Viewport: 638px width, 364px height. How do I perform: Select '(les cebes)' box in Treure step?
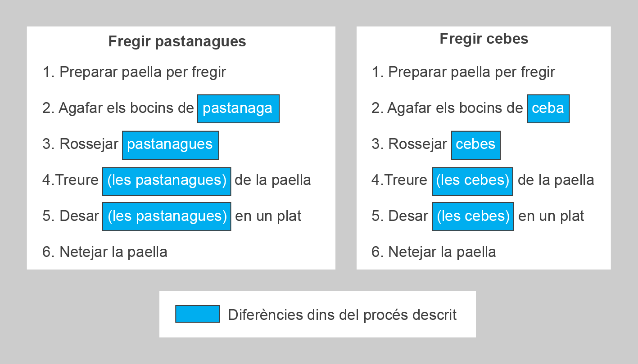[x=473, y=181]
